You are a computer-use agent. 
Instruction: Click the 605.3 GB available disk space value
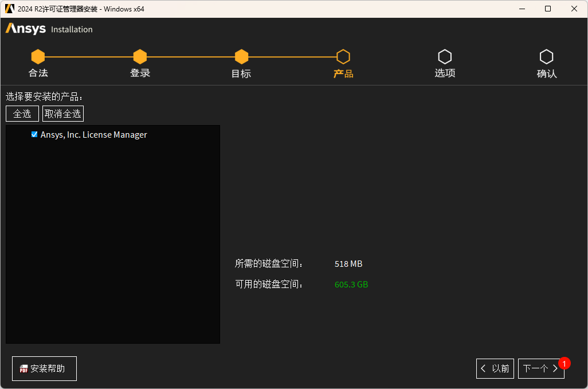click(351, 285)
